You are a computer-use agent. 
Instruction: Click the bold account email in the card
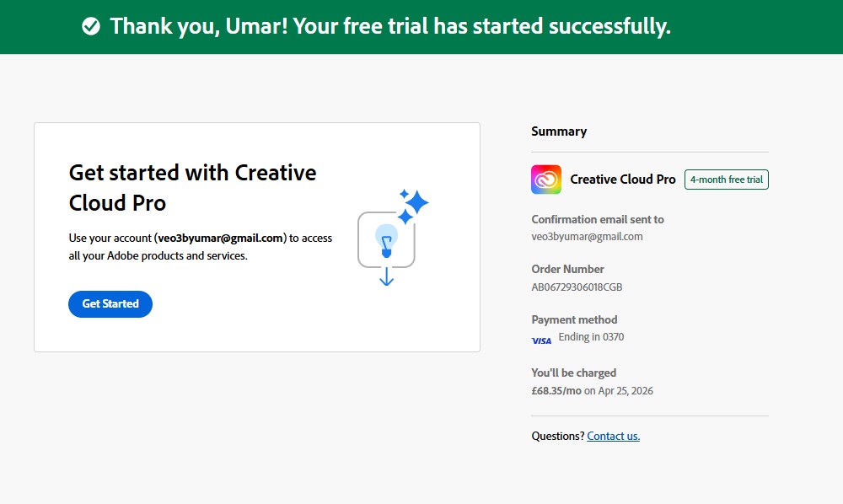pos(220,238)
